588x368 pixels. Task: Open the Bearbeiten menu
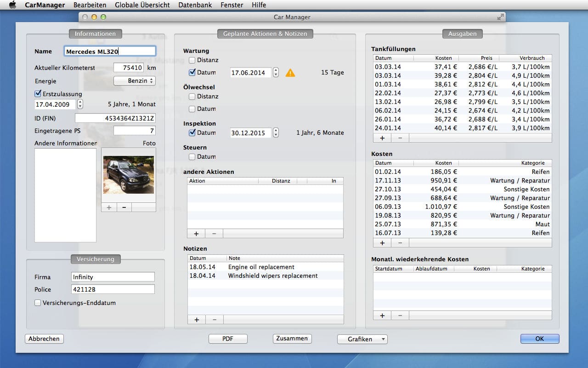coord(90,5)
